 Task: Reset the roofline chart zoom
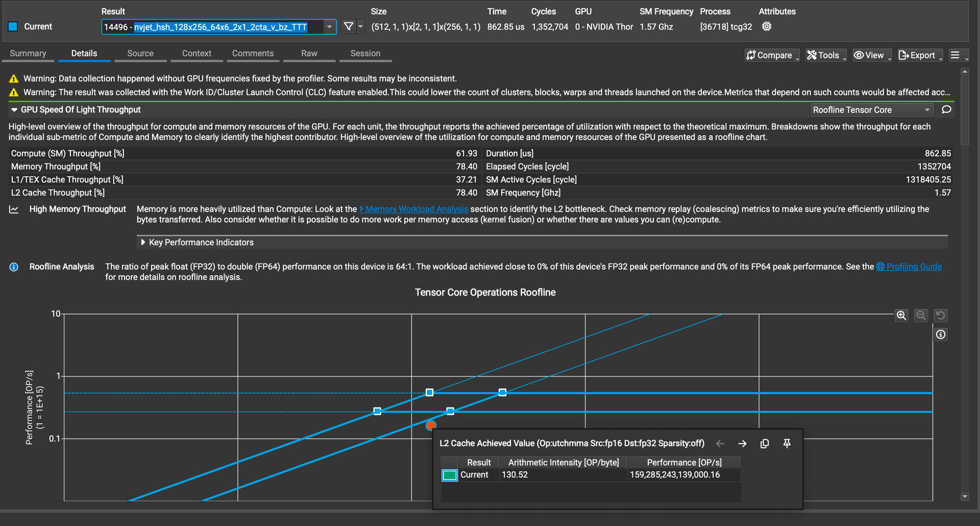click(x=940, y=316)
